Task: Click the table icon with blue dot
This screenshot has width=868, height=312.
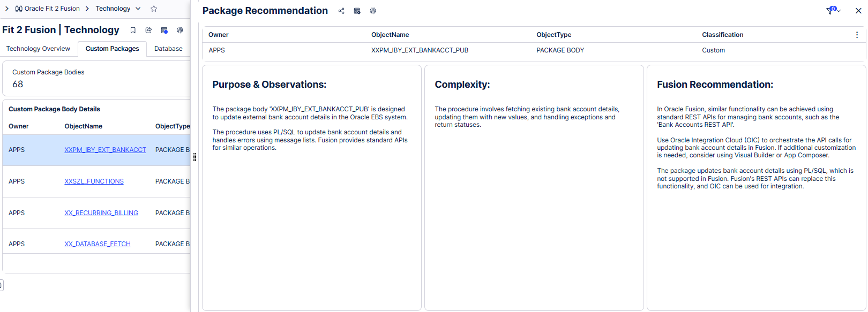Action: (164, 31)
